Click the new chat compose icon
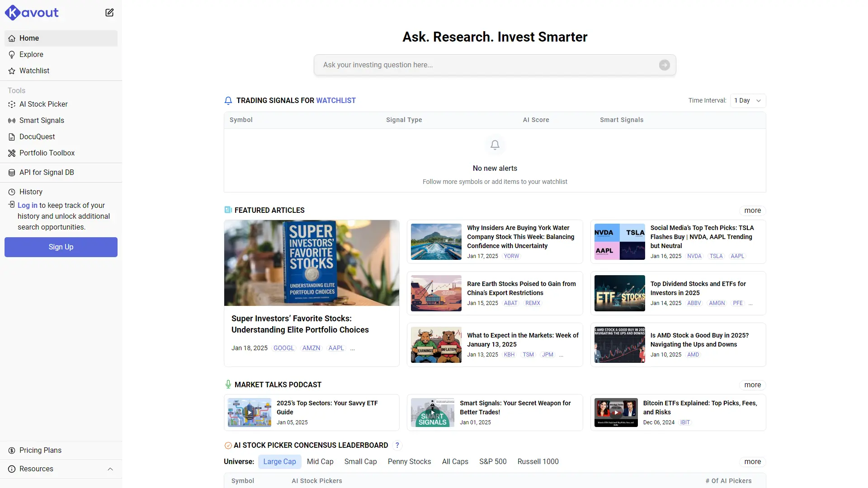868x488 pixels. click(109, 13)
